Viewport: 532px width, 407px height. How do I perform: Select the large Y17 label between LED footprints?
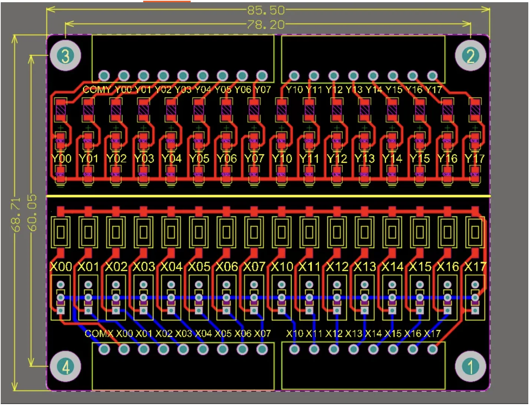475,159
